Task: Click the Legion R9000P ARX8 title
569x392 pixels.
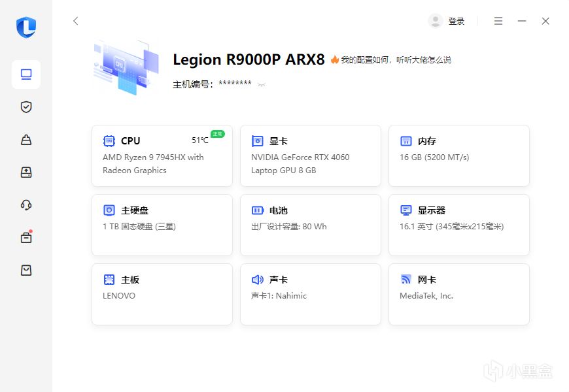Action: [x=249, y=59]
